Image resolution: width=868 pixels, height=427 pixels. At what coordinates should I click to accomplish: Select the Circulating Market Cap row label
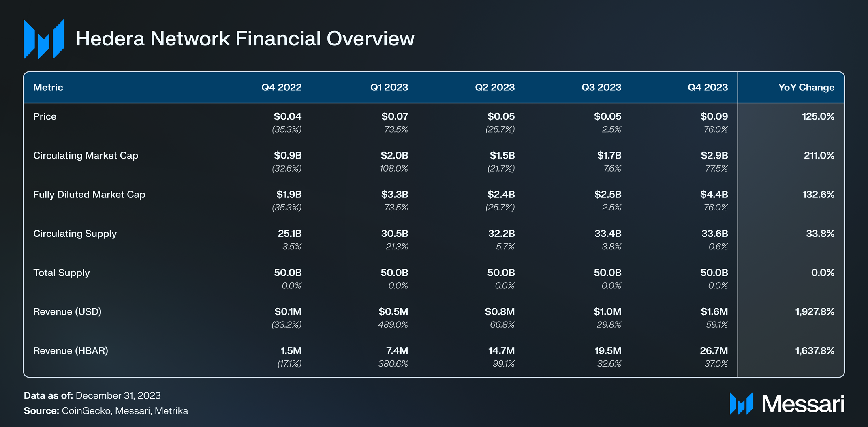point(86,156)
